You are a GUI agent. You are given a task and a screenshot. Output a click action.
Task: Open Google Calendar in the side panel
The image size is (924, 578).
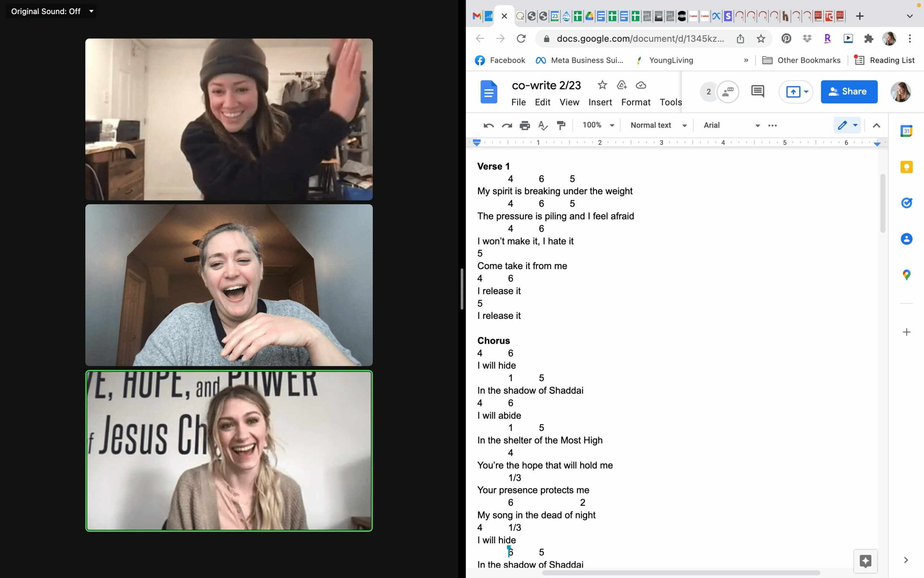tap(907, 131)
